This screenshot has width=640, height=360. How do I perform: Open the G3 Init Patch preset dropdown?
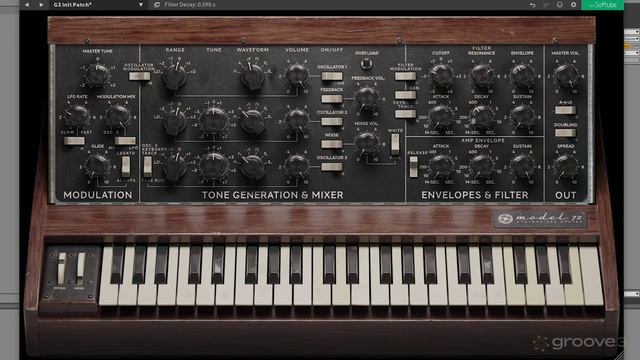[98, 5]
